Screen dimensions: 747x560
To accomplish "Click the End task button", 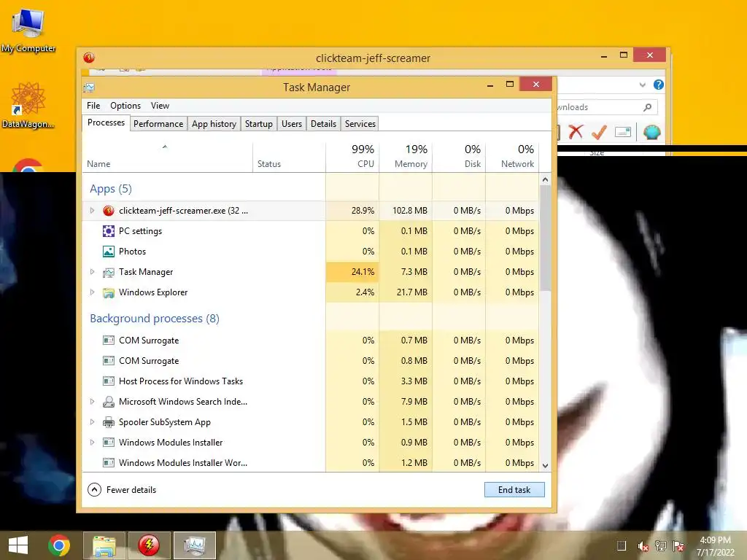I will pyautogui.click(x=514, y=489).
